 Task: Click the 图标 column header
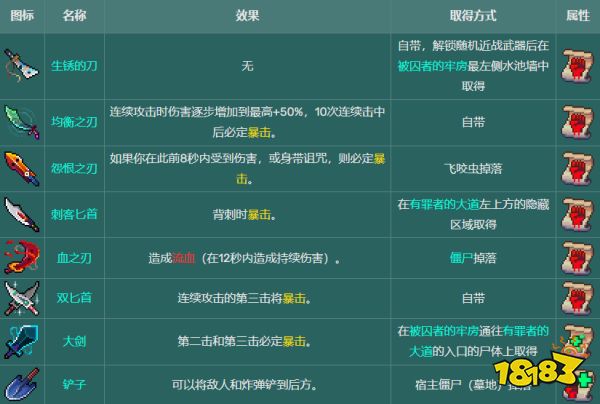point(22,16)
